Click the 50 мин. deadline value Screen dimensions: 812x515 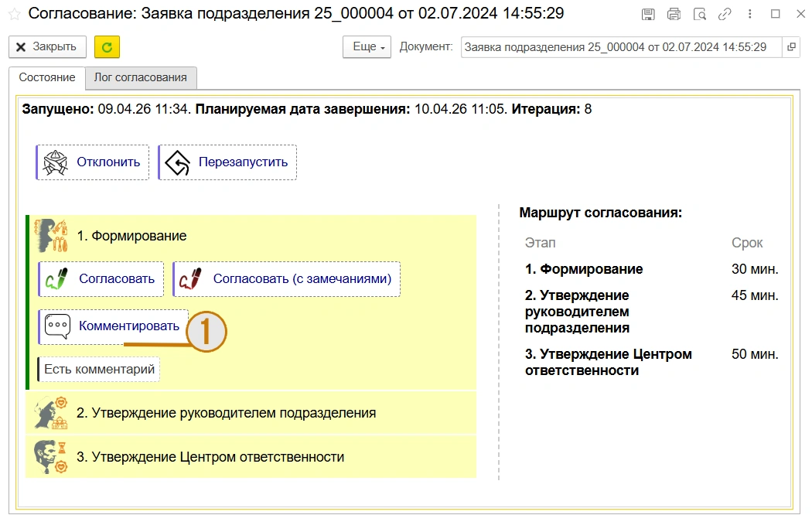(755, 355)
